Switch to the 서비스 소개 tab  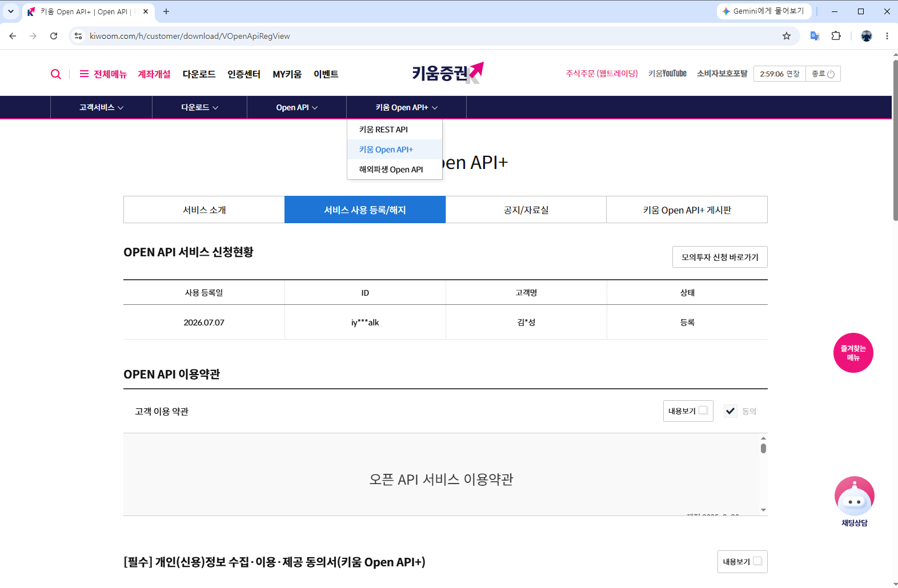click(204, 210)
